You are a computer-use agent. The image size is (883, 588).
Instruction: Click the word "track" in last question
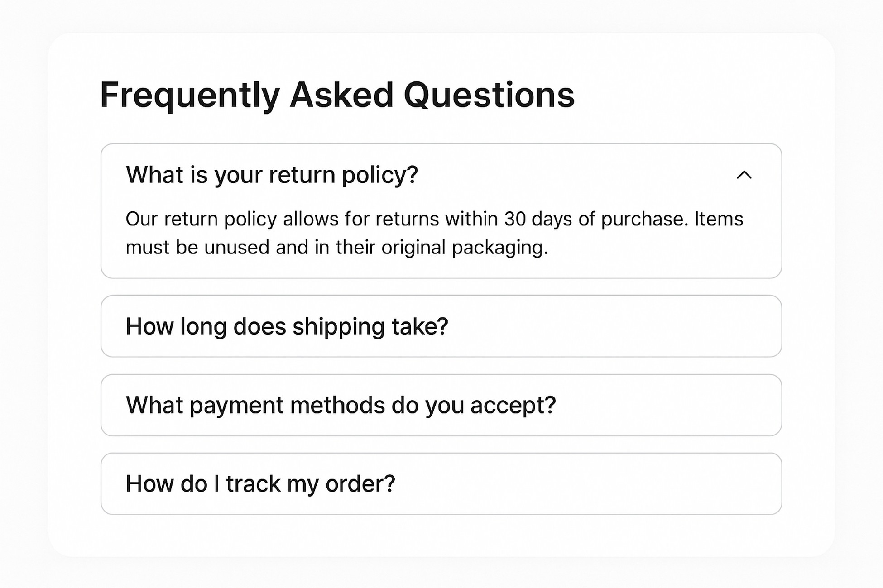253,484
